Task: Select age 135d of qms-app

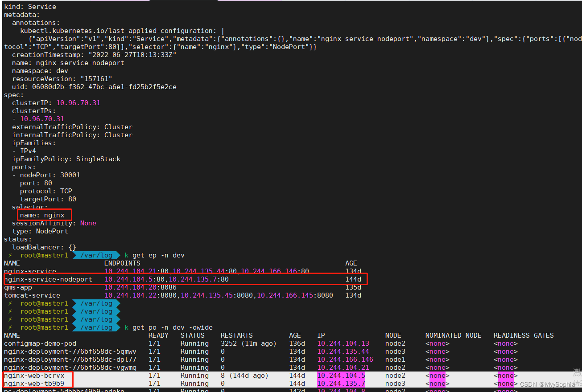Action: [353, 287]
